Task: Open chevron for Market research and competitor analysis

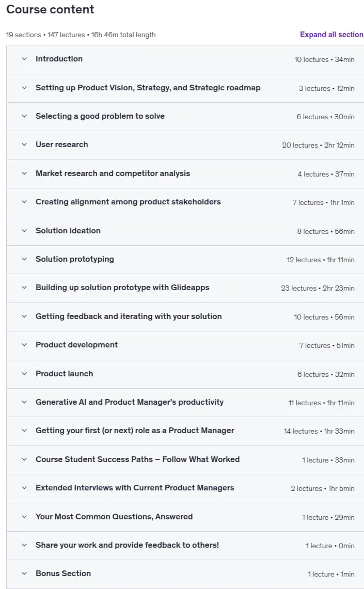Action: (24, 173)
